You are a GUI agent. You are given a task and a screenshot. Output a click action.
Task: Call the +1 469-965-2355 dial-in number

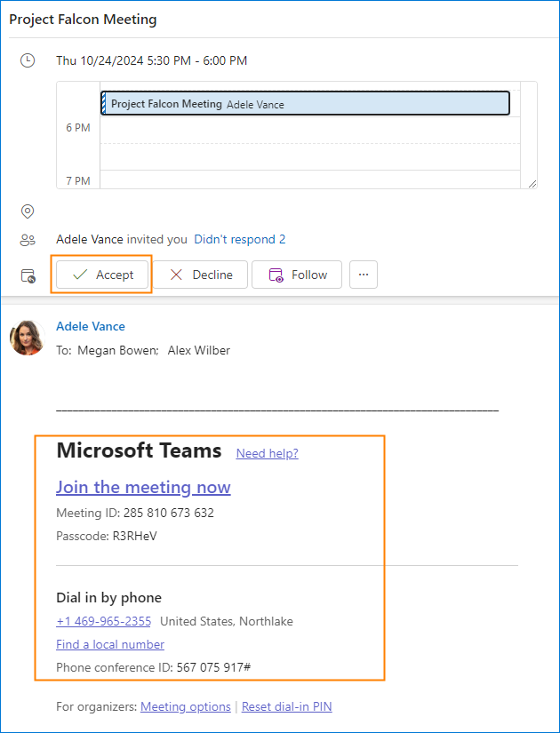point(103,621)
